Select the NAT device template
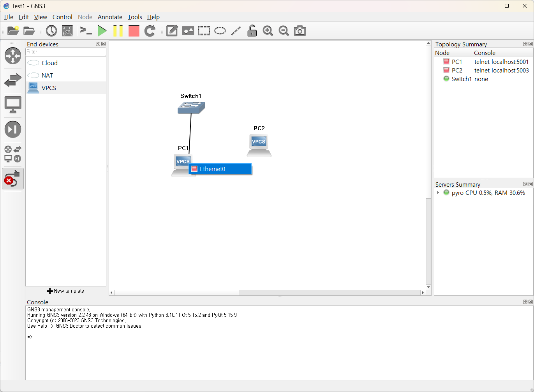534x392 pixels. pos(66,75)
